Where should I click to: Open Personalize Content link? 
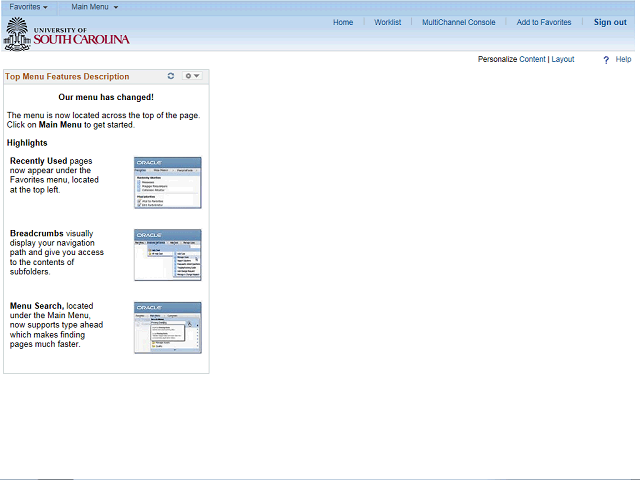(x=532, y=59)
